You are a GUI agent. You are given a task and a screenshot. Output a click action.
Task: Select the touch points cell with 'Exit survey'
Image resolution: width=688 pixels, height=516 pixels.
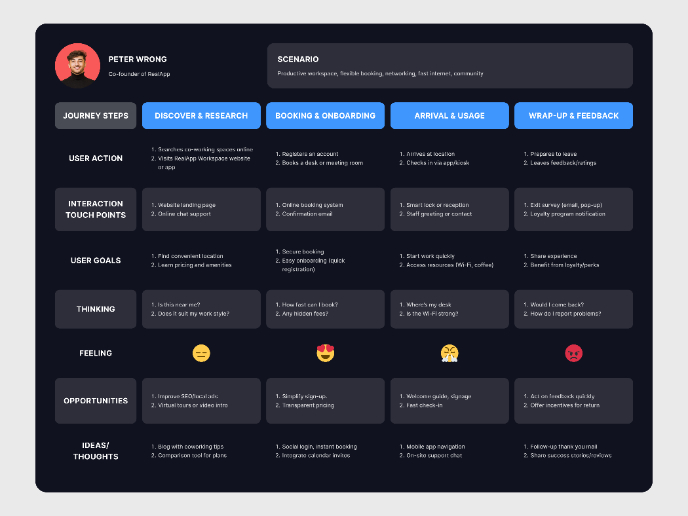pos(573,210)
